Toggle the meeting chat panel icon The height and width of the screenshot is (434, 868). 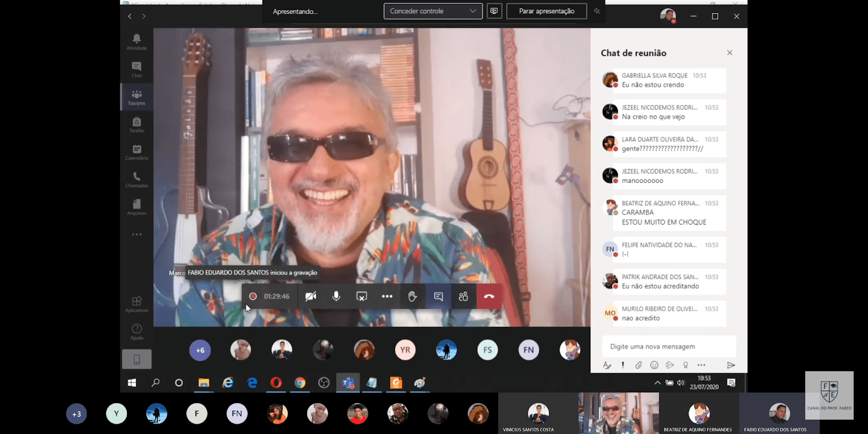(x=438, y=296)
